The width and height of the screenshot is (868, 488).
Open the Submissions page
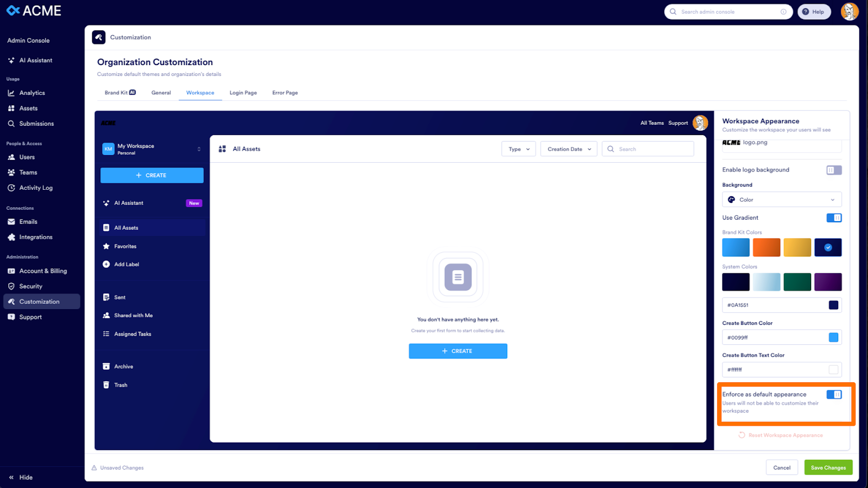(36, 123)
